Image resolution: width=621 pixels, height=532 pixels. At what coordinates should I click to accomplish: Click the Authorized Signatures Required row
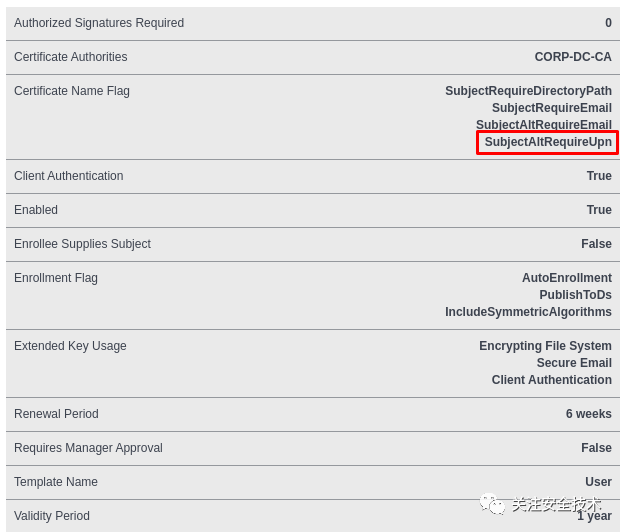click(313, 23)
